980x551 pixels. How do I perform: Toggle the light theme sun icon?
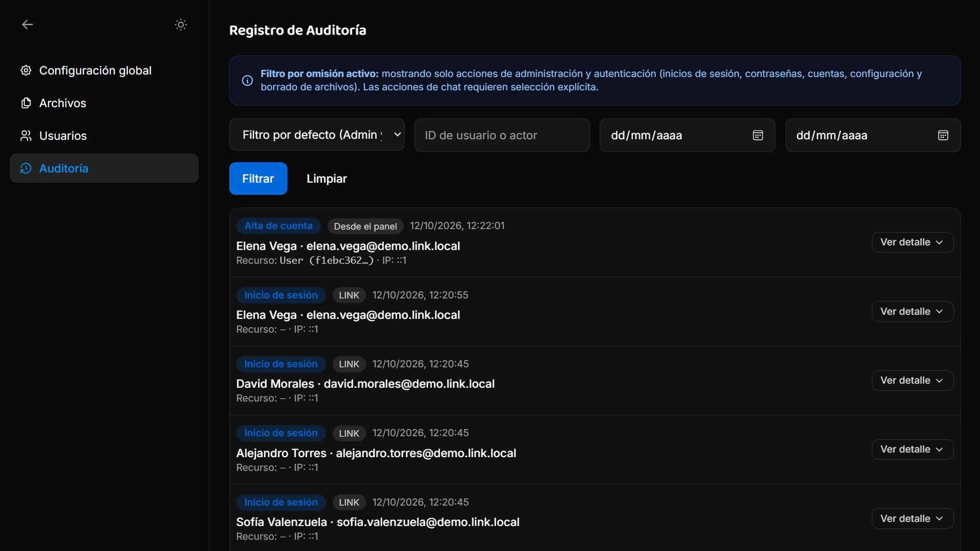coord(181,24)
